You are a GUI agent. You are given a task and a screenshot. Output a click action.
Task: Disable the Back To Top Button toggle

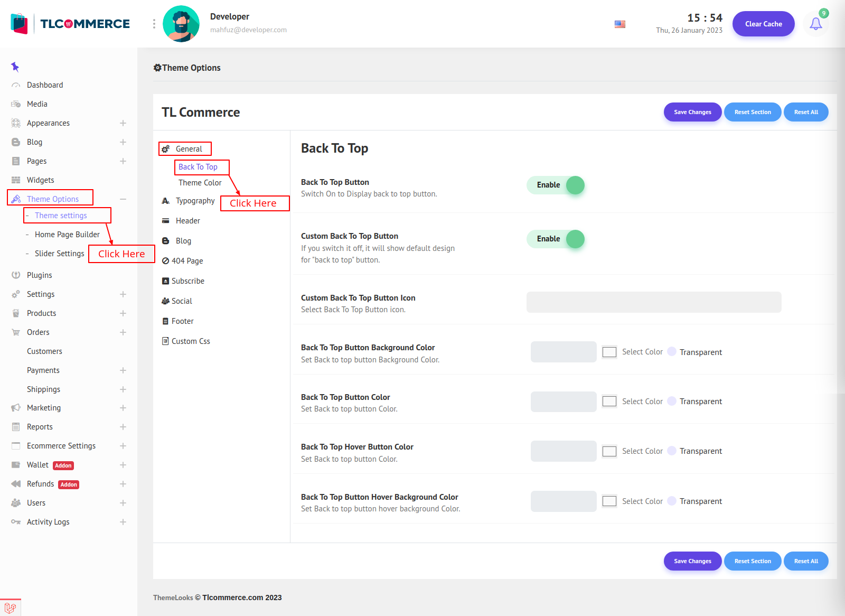point(556,185)
